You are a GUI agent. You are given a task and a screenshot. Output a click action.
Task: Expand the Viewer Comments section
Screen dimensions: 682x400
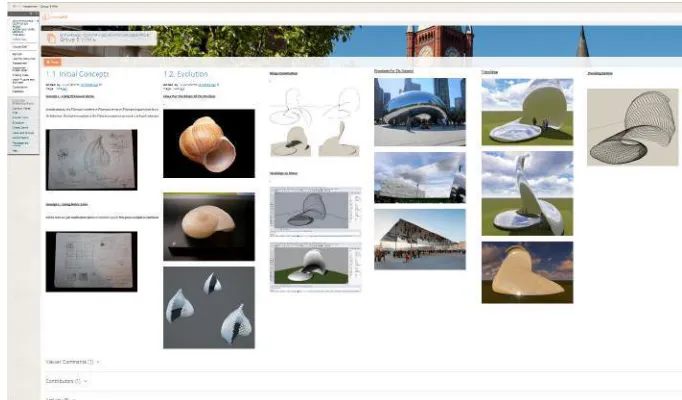point(73,362)
